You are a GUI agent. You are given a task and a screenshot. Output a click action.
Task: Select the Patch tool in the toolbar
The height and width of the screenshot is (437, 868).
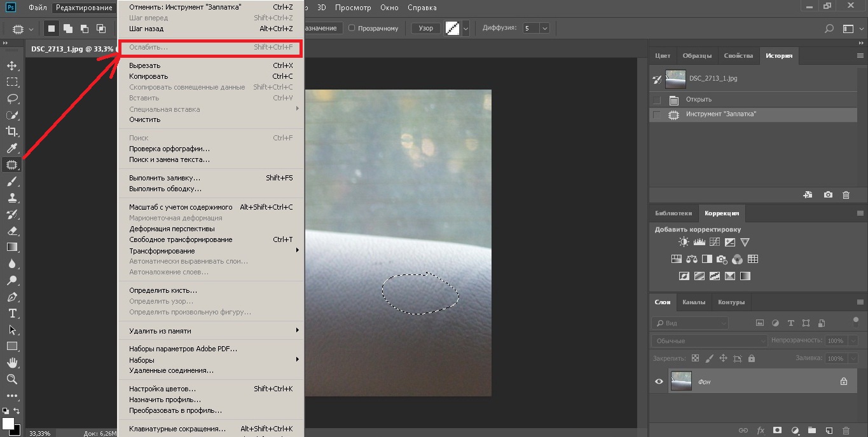pyautogui.click(x=12, y=165)
